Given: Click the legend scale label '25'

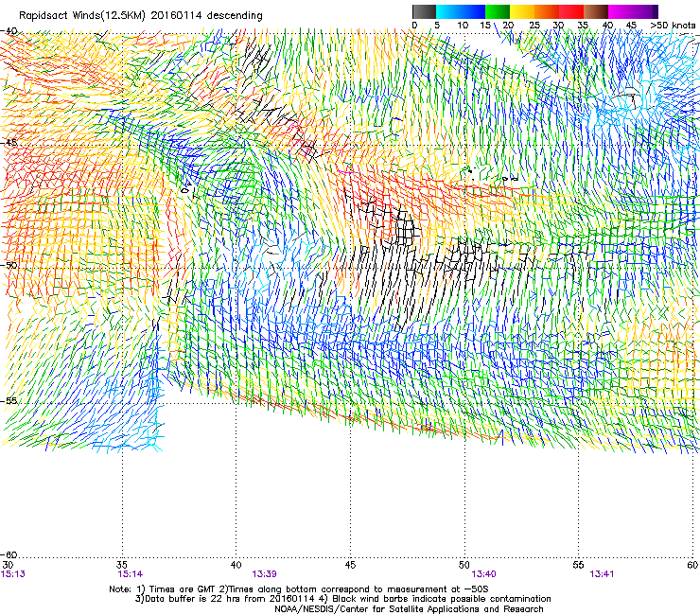Looking at the screenshot, I should [534, 26].
